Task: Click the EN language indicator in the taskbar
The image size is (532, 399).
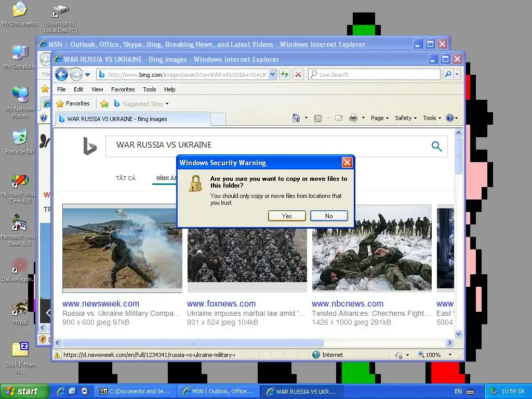Action: 458,392
